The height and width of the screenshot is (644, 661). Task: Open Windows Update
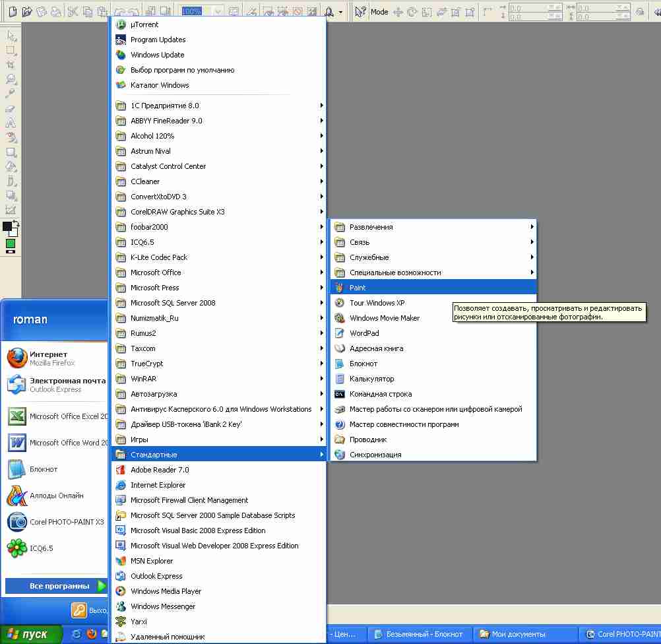218,55
